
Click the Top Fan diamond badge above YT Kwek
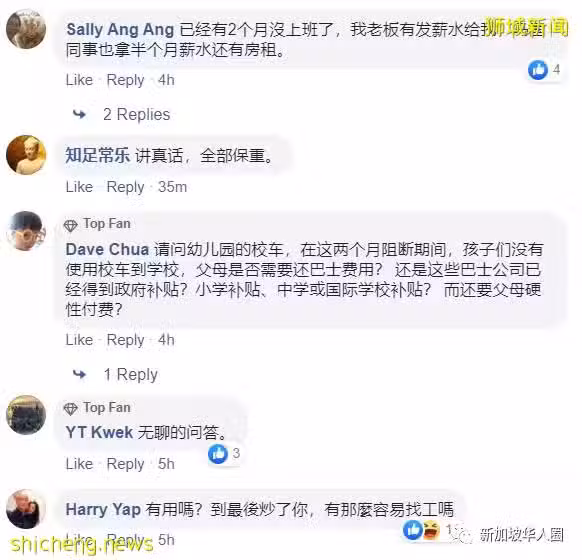70,409
